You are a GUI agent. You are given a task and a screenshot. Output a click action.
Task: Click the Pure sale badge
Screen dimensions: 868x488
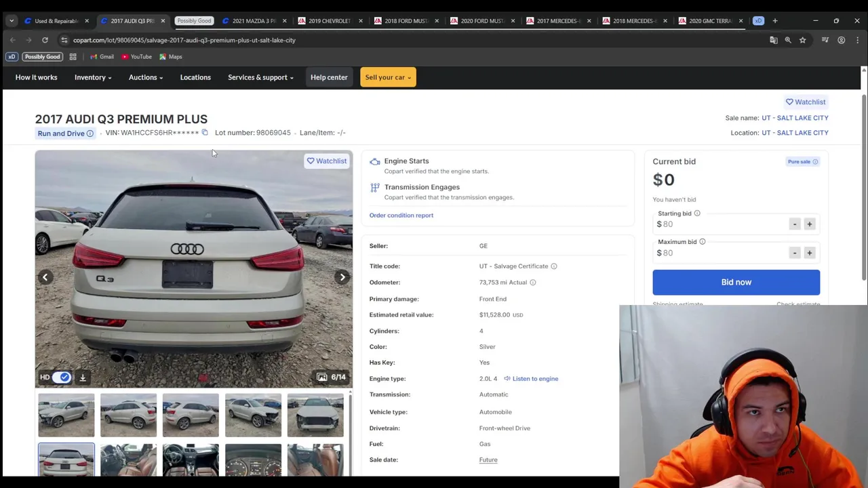[x=803, y=161]
